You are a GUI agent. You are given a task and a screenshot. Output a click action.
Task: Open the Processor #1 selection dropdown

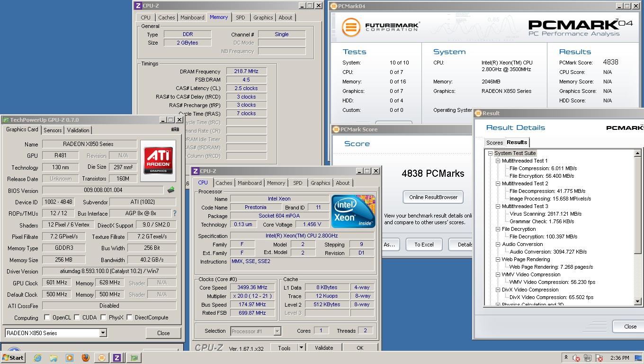point(277,331)
